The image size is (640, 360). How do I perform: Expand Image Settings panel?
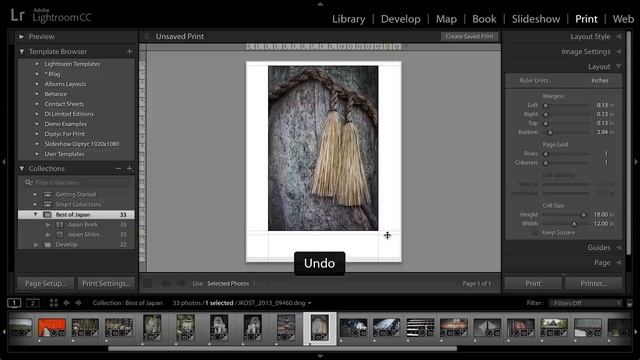pos(619,52)
